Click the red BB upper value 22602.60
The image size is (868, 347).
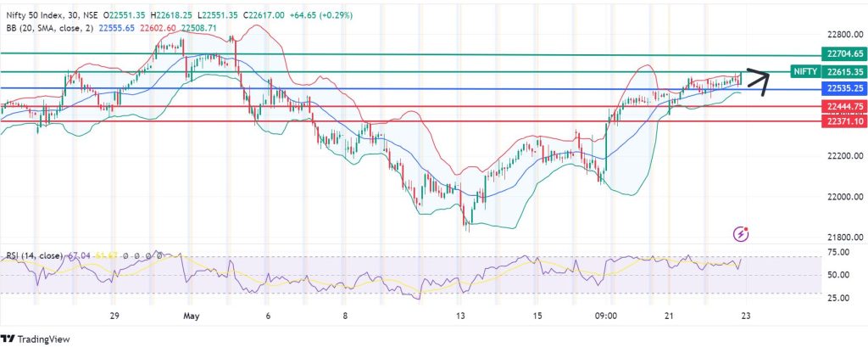[x=158, y=28]
